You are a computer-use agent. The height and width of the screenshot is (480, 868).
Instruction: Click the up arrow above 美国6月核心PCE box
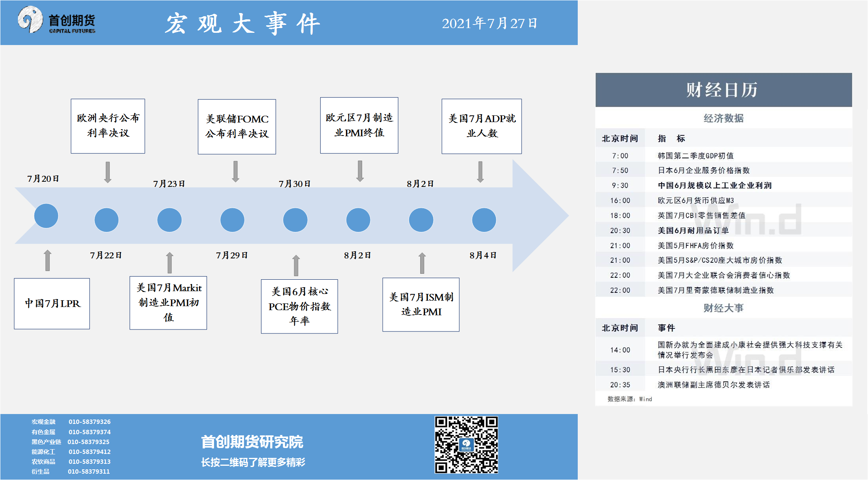[x=296, y=265]
